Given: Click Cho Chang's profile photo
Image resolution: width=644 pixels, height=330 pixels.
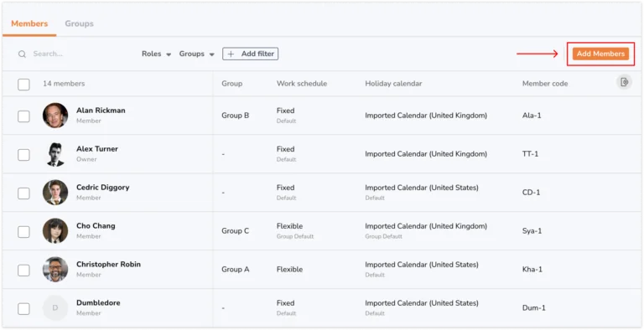Looking at the screenshot, I should [x=55, y=230].
